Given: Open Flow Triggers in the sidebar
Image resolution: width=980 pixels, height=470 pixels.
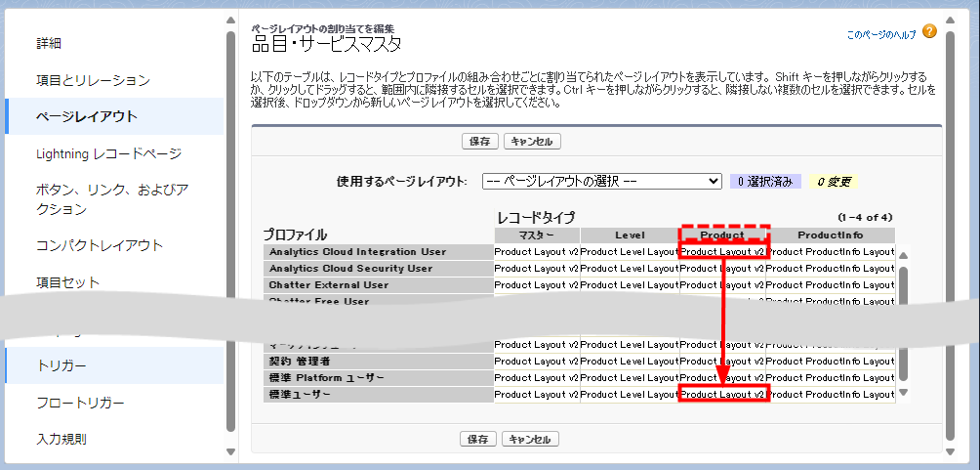Looking at the screenshot, I should (80, 403).
